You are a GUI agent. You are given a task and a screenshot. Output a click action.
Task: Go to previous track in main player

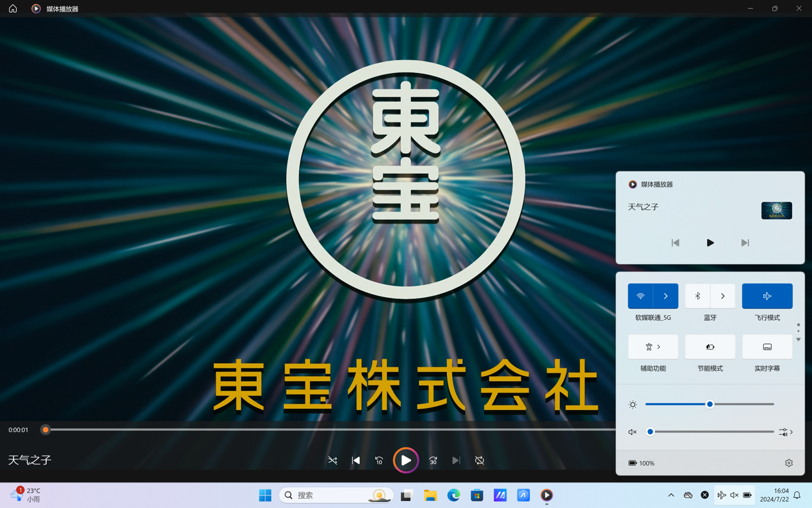click(356, 461)
